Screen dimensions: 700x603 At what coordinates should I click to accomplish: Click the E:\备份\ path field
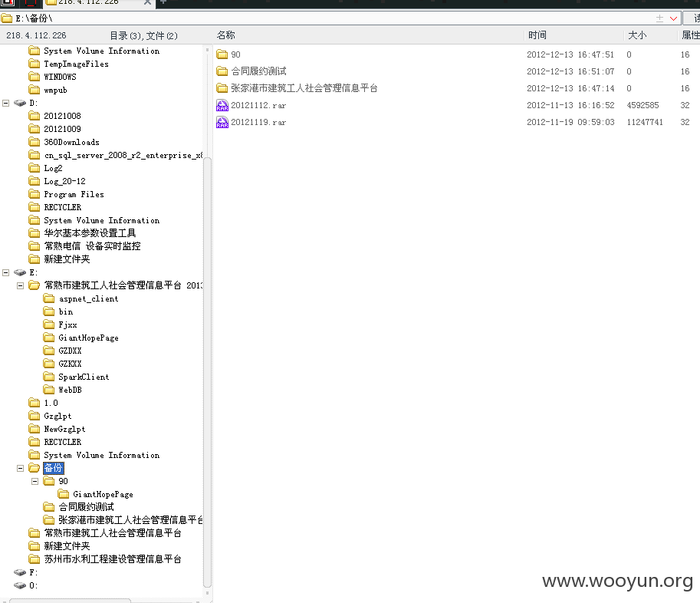[x=326, y=18]
